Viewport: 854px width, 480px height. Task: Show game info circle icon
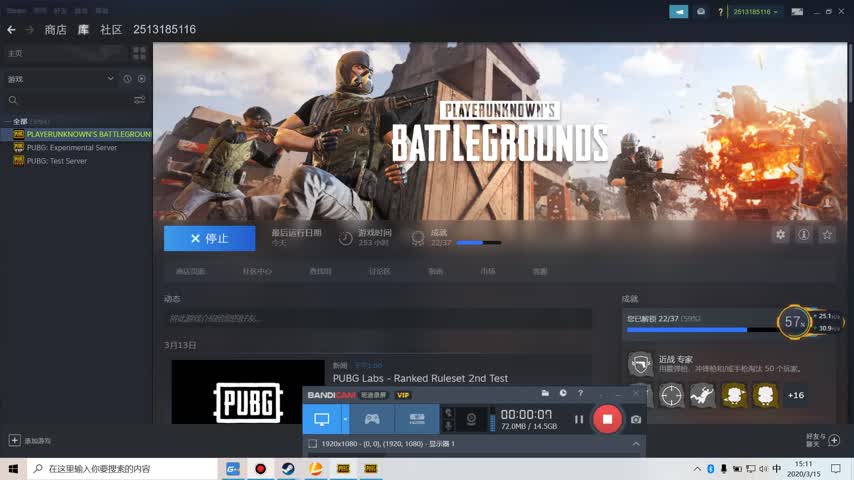pos(804,235)
